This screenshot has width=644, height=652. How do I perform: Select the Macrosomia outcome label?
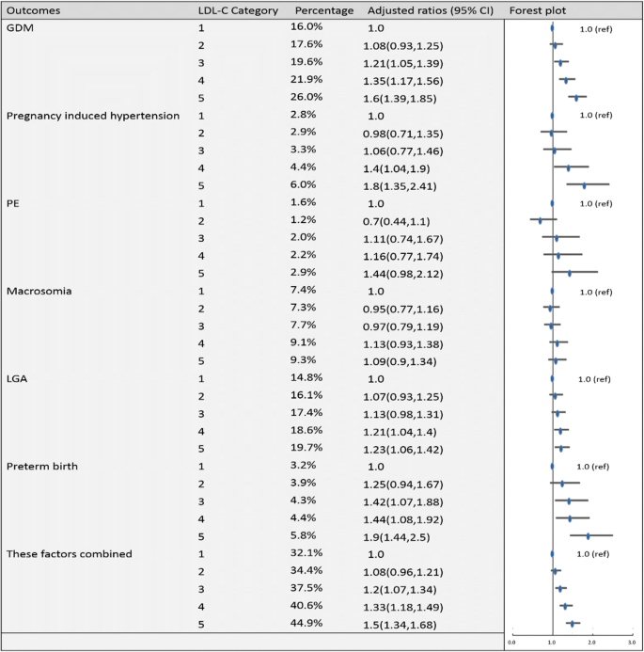click(39, 291)
